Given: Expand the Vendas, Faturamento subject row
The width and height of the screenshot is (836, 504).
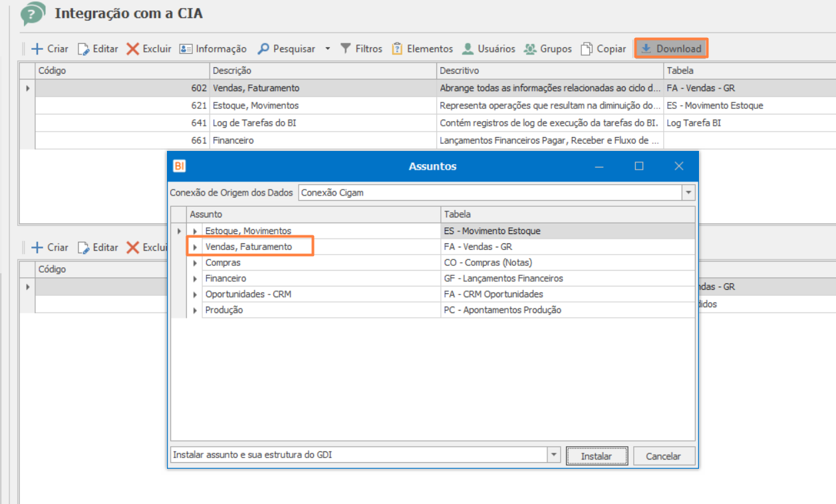Looking at the screenshot, I should pos(195,247).
